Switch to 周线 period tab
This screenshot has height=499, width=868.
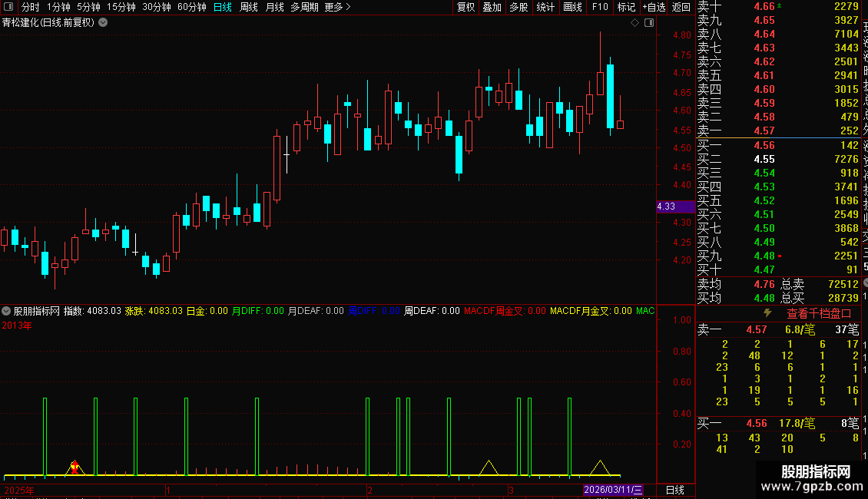[249, 7]
